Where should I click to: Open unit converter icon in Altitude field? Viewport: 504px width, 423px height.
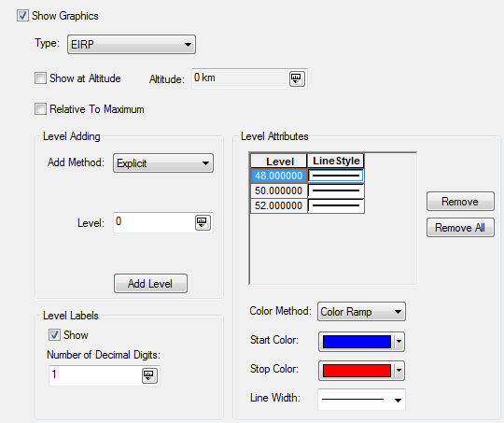coord(296,78)
